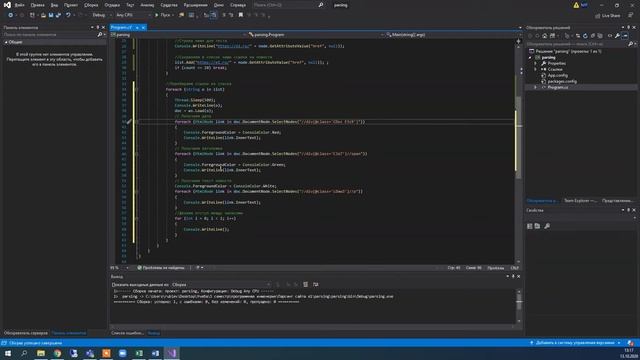The image size is (640, 360).
Task: Click the 'Проблемы не найдены' status indicator
Action: tap(161, 268)
